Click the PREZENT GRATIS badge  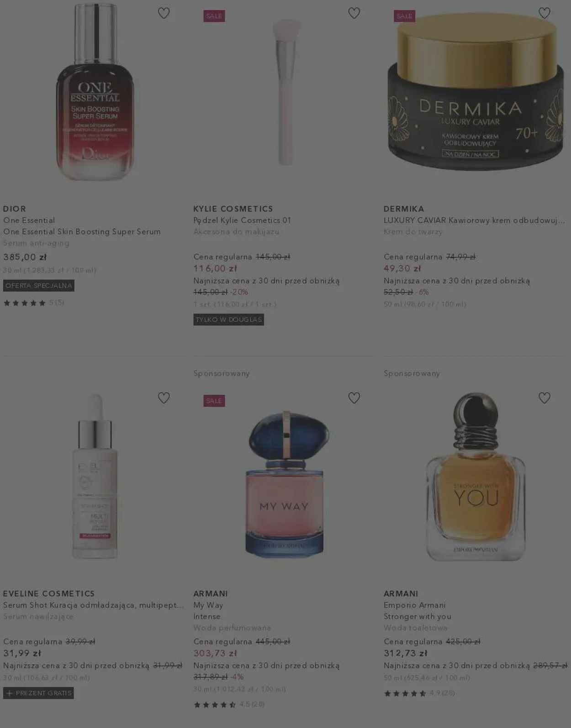pos(38,693)
